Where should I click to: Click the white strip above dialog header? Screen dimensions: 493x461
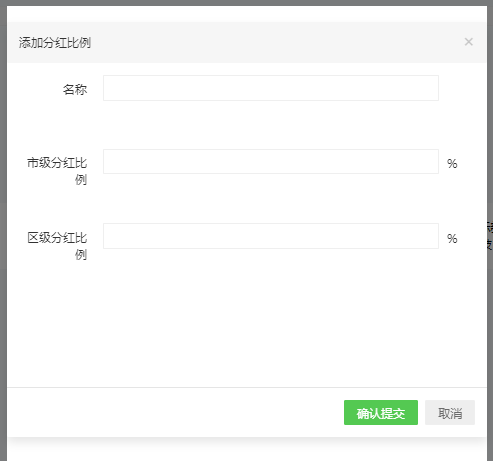[x=247, y=13]
